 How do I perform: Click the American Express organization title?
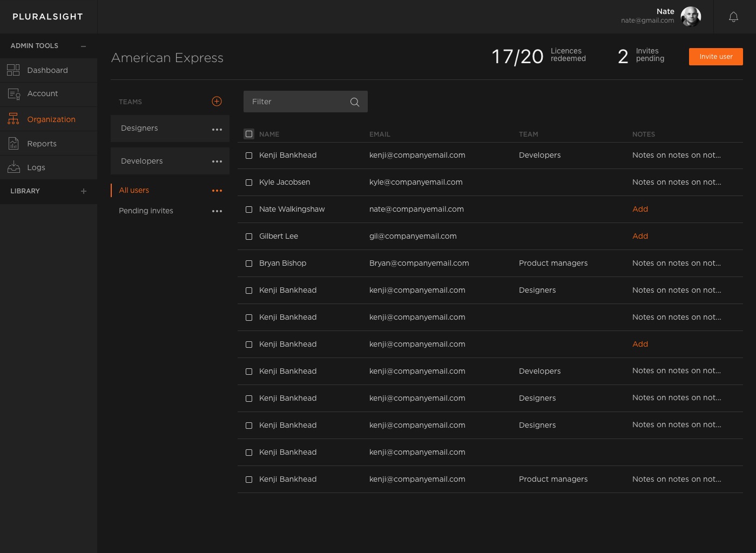point(167,58)
